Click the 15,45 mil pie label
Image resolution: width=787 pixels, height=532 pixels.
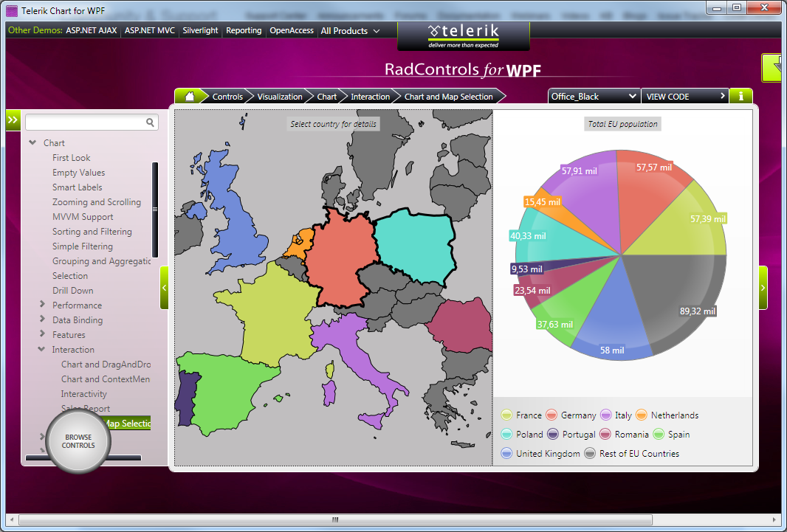pos(542,202)
